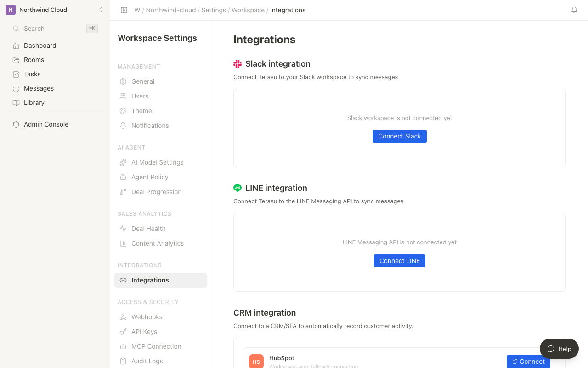
Task: Open Users settings icon
Action: (x=123, y=96)
